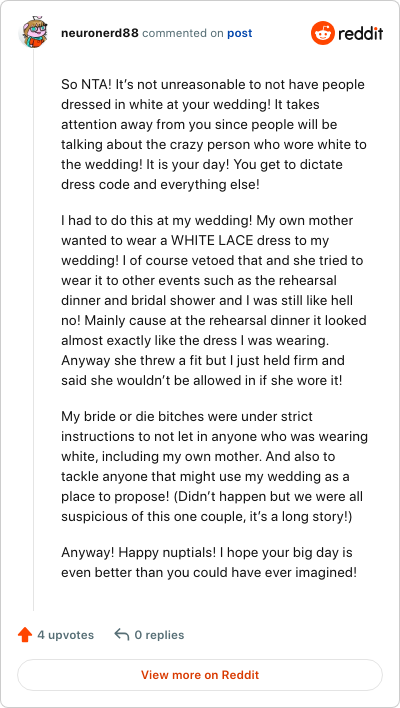Click the orange upvote arrow icon
Viewport: 400px width, 708px height.
click(25, 635)
